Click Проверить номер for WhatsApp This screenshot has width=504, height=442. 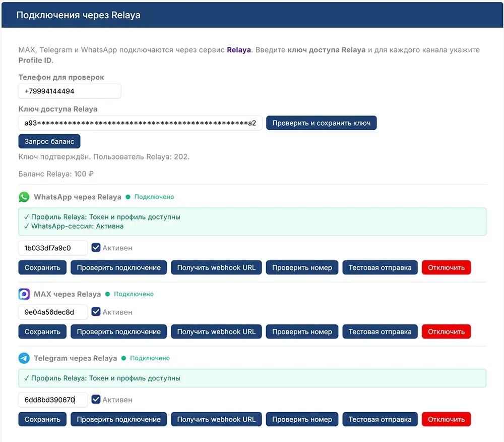(x=302, y=267)
